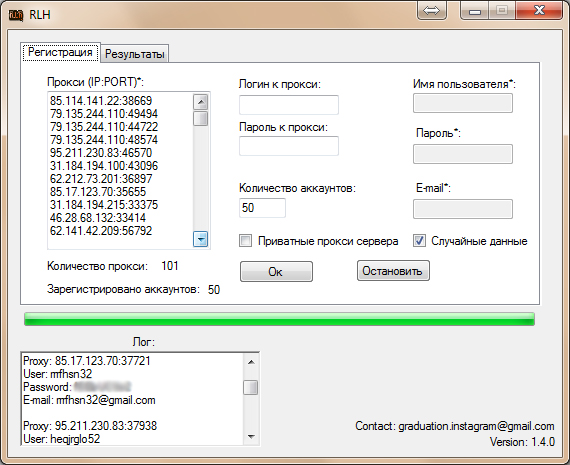Screen dimensions: 570x465
Task: Click log line E-mail: mfhsn32@gmail.com
Action: coord(89,400)
